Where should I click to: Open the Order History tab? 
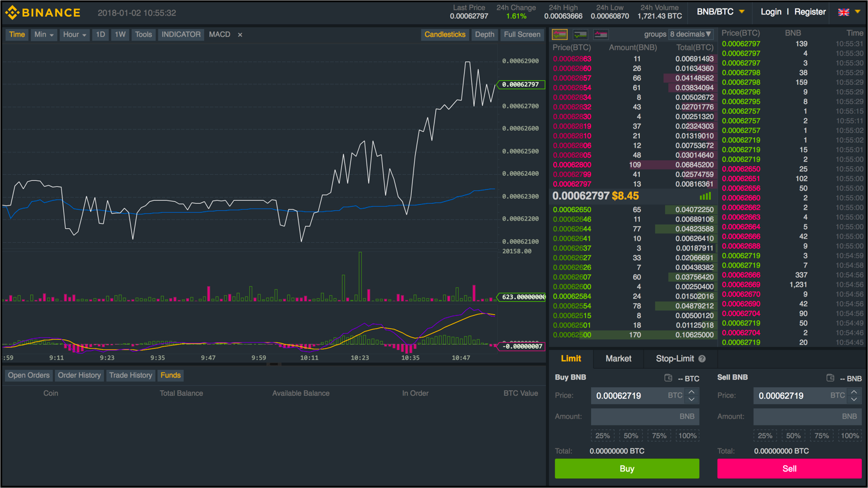(x=79, y=375)
